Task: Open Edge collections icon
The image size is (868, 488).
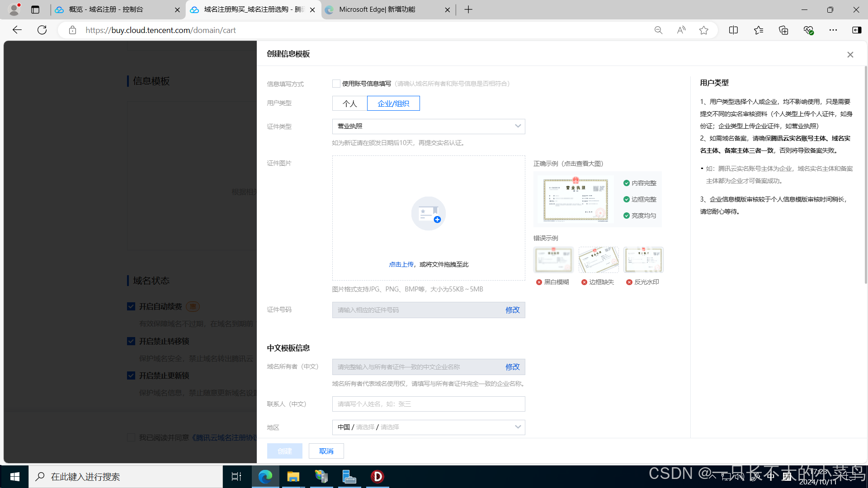Action: 783,30
